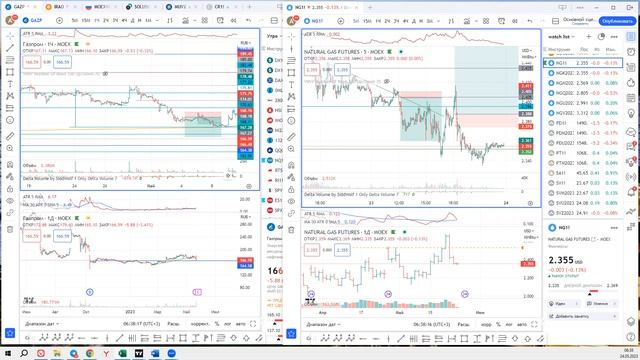640x360 pixels.
Task: Open RUB currency dropdown on GAZP chart
Action: pos(245,43)
